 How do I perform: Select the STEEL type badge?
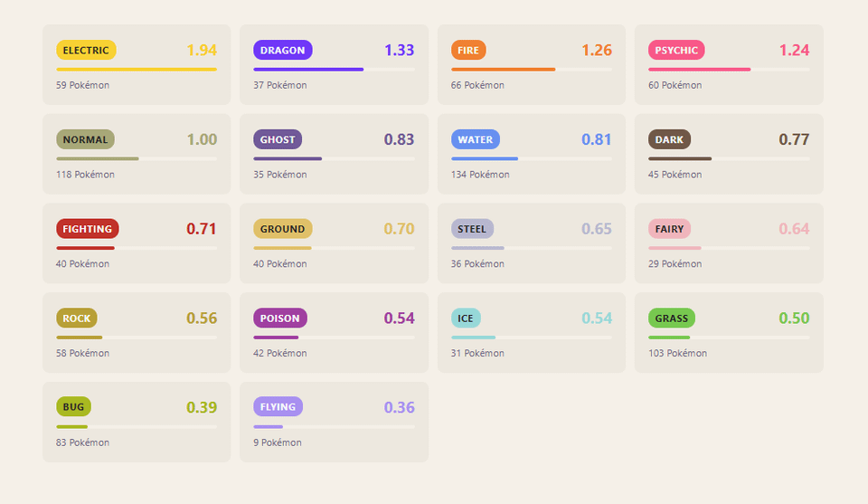[472, 229]
